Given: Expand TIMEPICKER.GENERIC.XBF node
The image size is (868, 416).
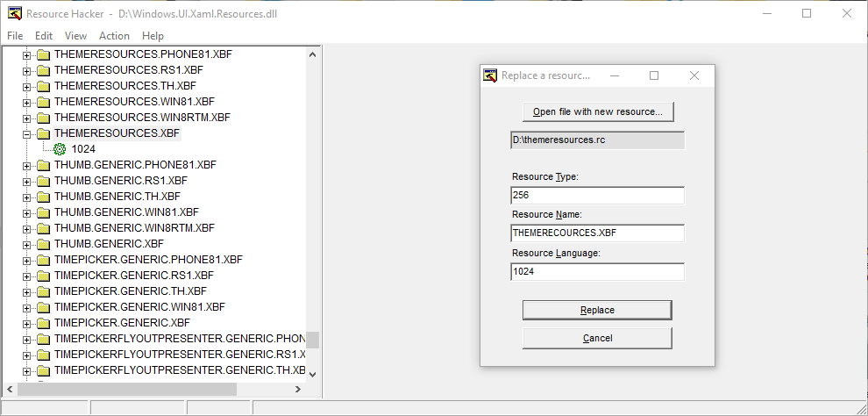Looking at the screenshot, I should (26, 324).
